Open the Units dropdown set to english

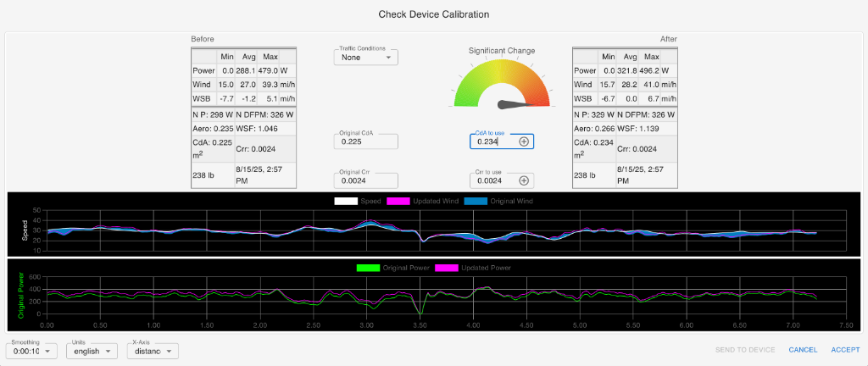[92, 351]
